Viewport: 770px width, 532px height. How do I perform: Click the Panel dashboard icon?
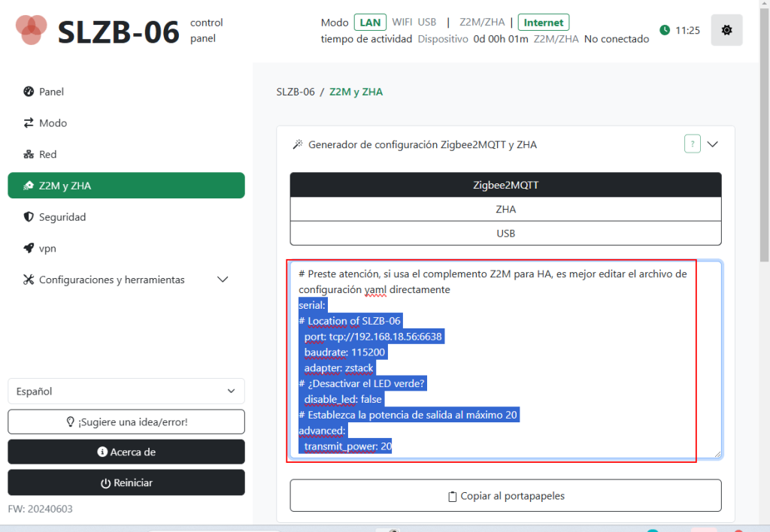click(29, 92)
